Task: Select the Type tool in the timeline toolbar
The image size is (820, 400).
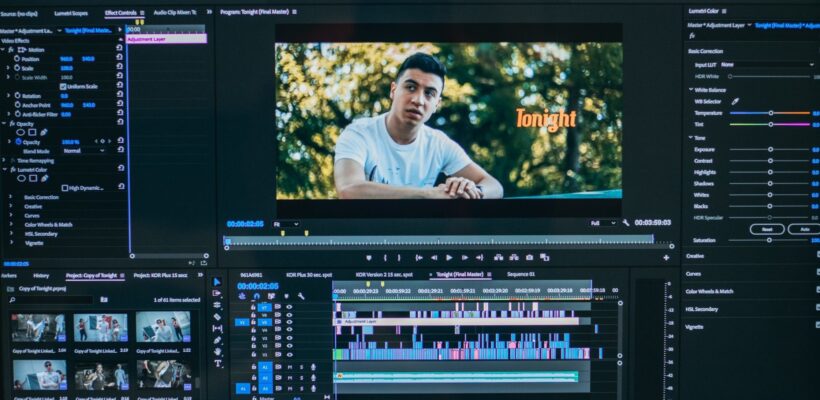Action: pyautogui.click(x=218, y=363)
